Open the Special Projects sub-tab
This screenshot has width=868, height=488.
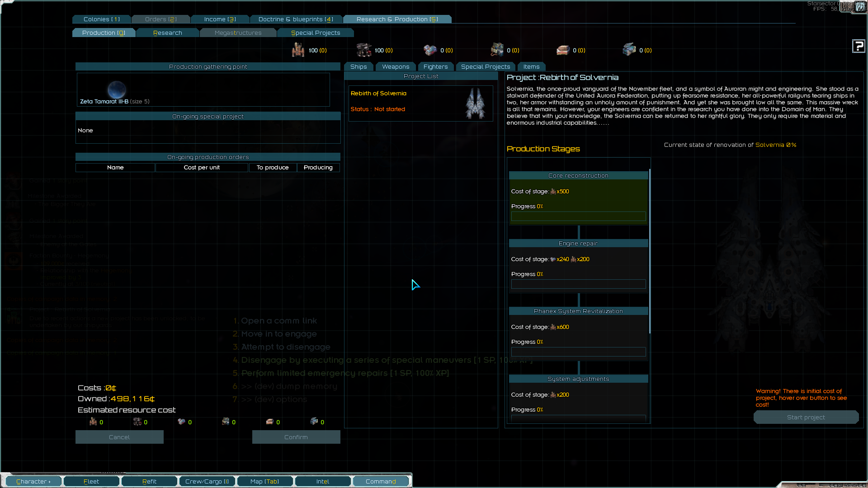(316, 33)
